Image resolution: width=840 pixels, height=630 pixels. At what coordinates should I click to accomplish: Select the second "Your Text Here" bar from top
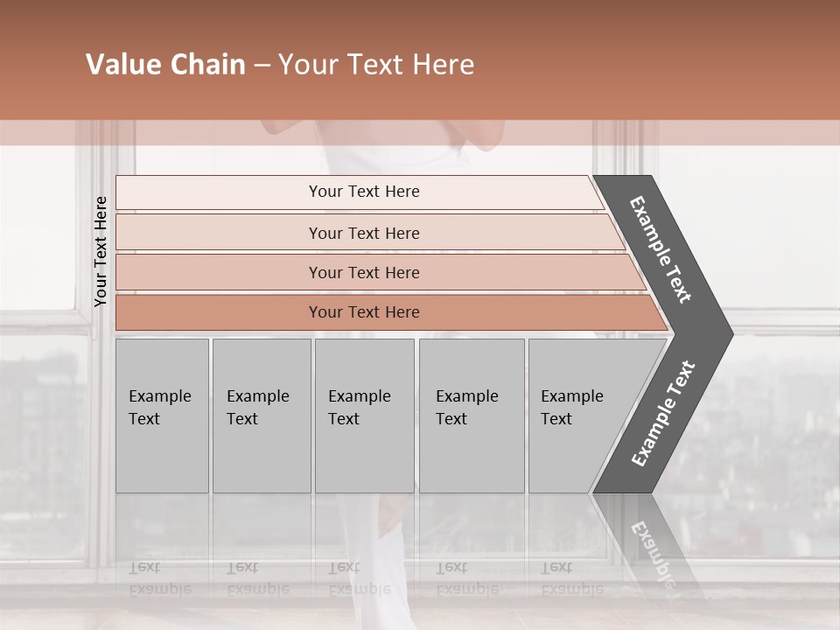(363, 233)
